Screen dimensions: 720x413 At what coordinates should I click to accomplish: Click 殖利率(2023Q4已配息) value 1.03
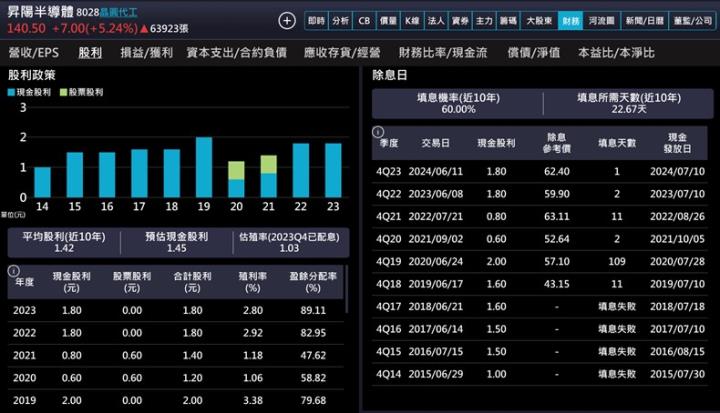pos(289,249)
